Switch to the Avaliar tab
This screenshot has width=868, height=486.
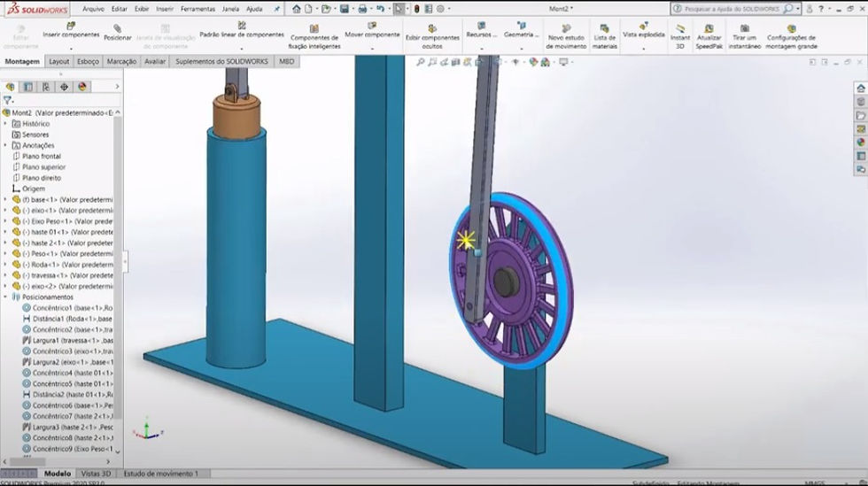155,61
